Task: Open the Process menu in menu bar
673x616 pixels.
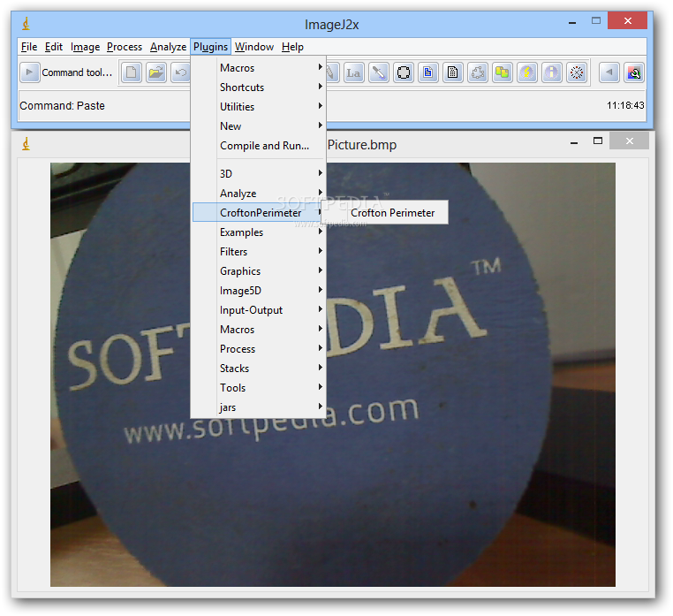Action: (x=125, y=47)
